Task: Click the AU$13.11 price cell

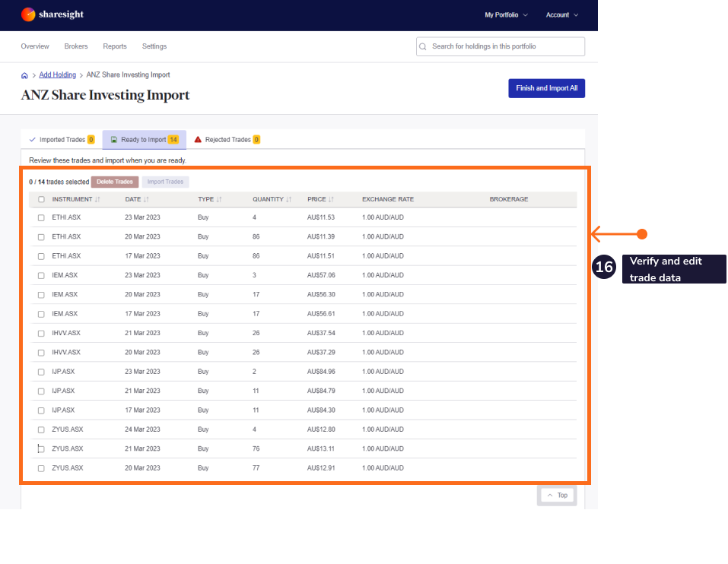Action: coord(320,449)
